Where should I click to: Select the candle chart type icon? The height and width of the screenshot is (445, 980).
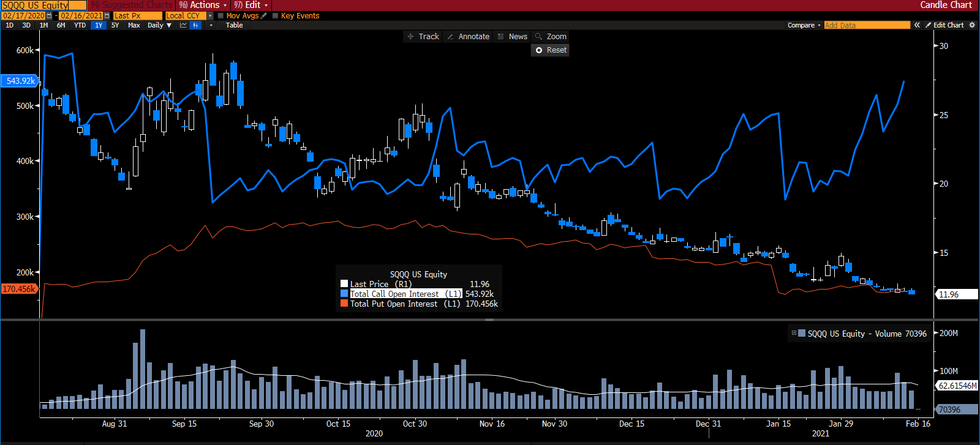tap(195, 25)
